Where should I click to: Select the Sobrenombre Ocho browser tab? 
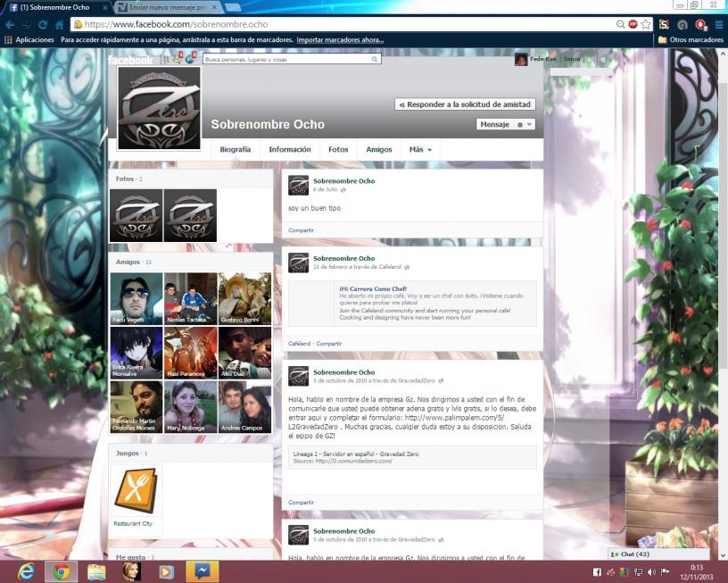58,7
